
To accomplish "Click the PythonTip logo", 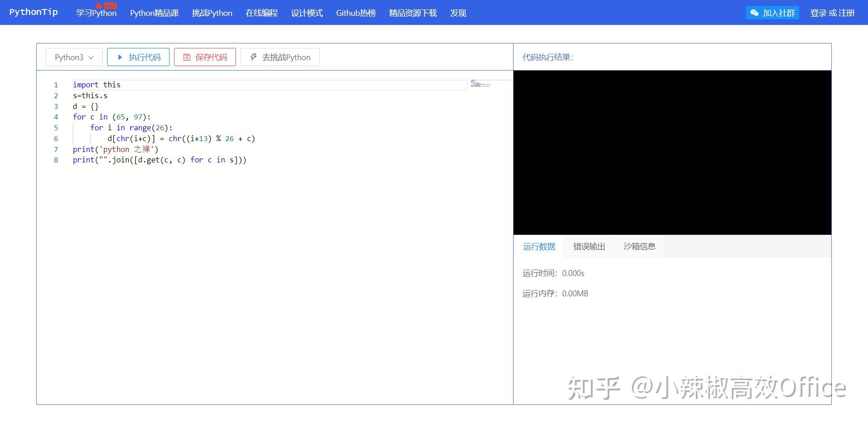I will 33,12.
